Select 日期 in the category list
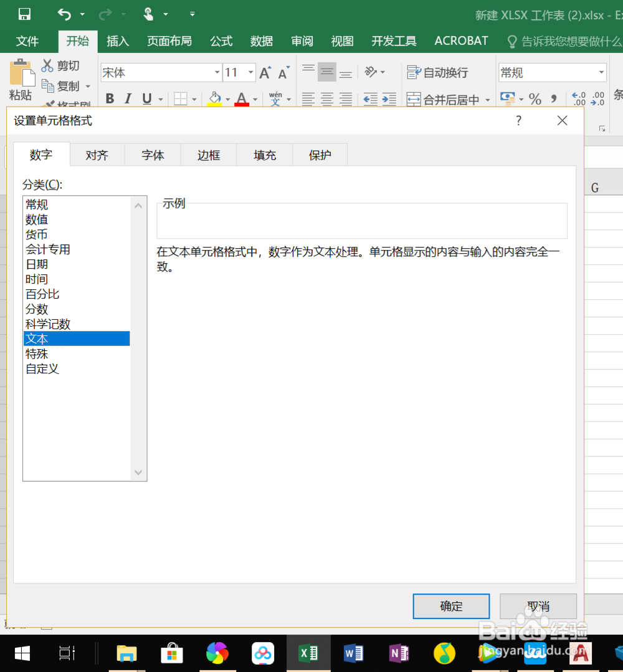The image size is (623, 672). point(37,264)
